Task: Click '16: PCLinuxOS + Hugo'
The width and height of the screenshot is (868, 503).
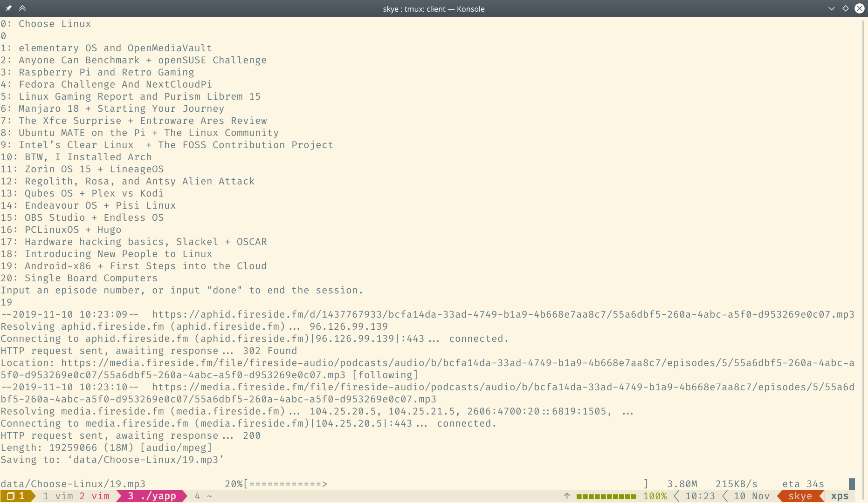Action: click(61, 230)
